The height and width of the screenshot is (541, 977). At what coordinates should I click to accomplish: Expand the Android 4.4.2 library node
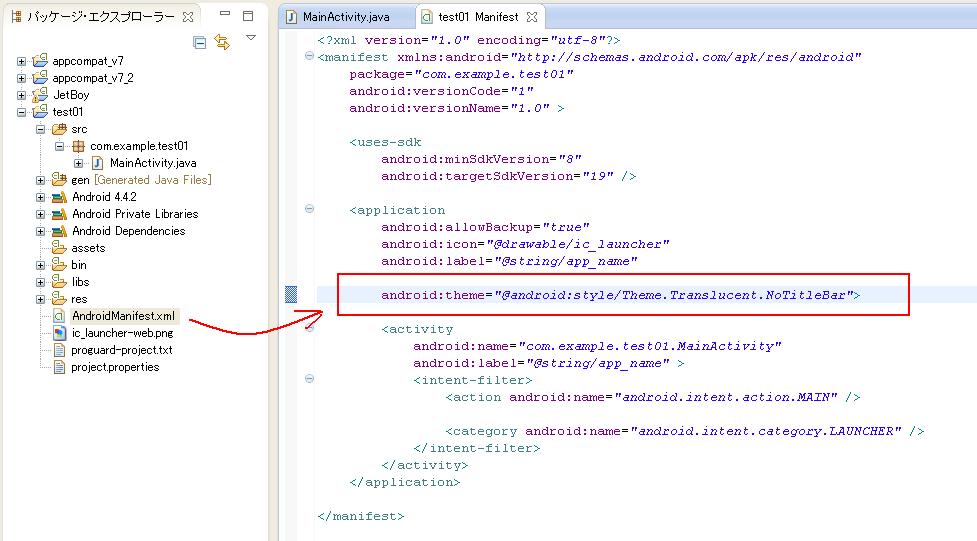click(x=41, y=197)
